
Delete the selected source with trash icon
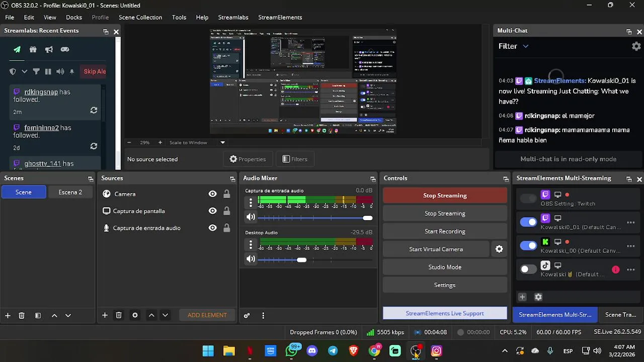pos(119,315)
